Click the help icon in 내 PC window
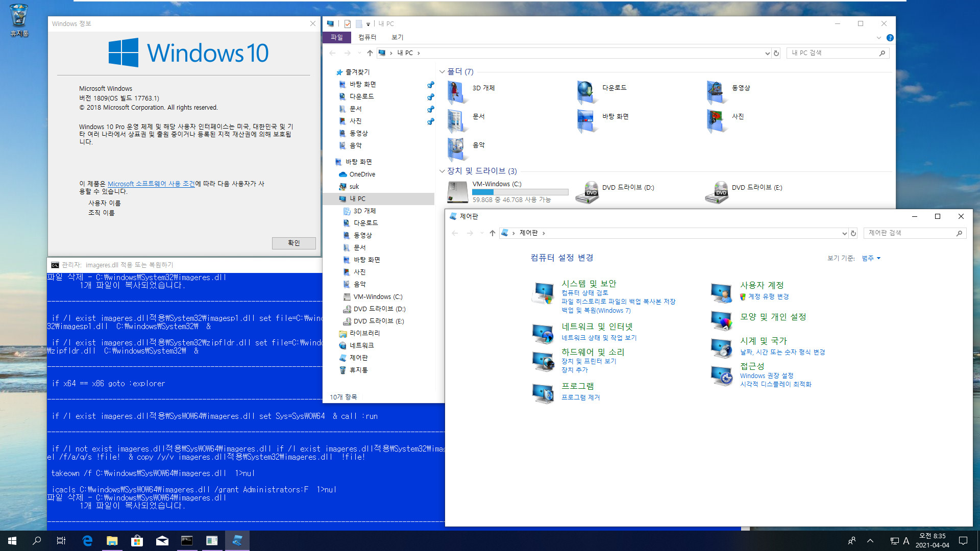The image size is (980, 551). click(890, 38)
